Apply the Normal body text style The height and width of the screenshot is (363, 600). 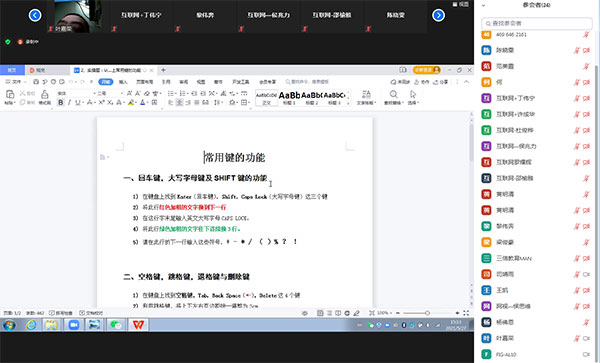266,98
